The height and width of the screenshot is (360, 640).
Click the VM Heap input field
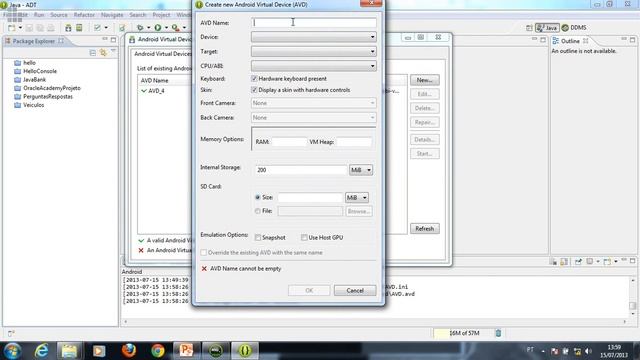[x=354, y=142]
